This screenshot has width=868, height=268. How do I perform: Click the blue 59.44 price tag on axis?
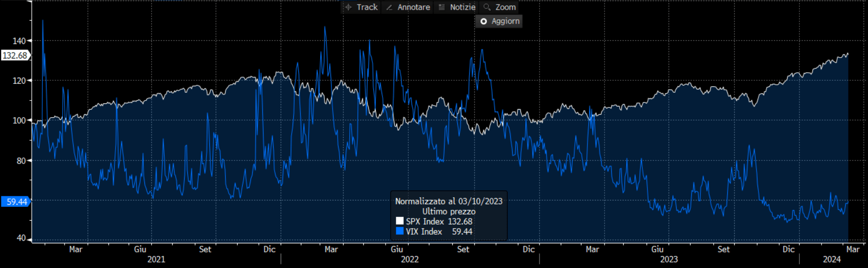(16, 202)
